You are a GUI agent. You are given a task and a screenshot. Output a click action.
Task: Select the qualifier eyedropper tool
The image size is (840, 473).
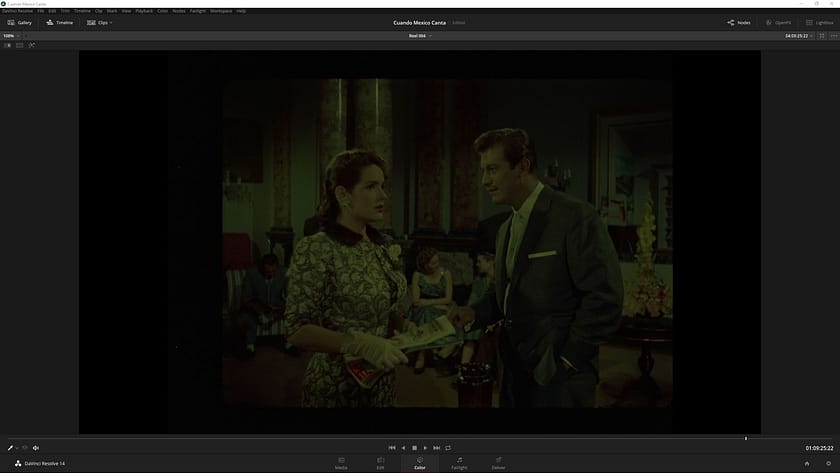(x=10, y=448)
